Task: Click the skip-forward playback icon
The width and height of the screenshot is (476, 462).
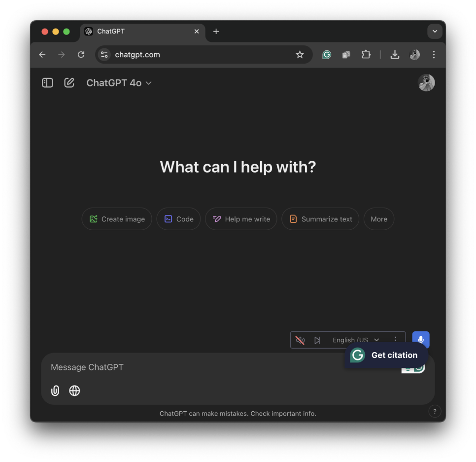Action: pyautogui.click(x=317, y=340)
